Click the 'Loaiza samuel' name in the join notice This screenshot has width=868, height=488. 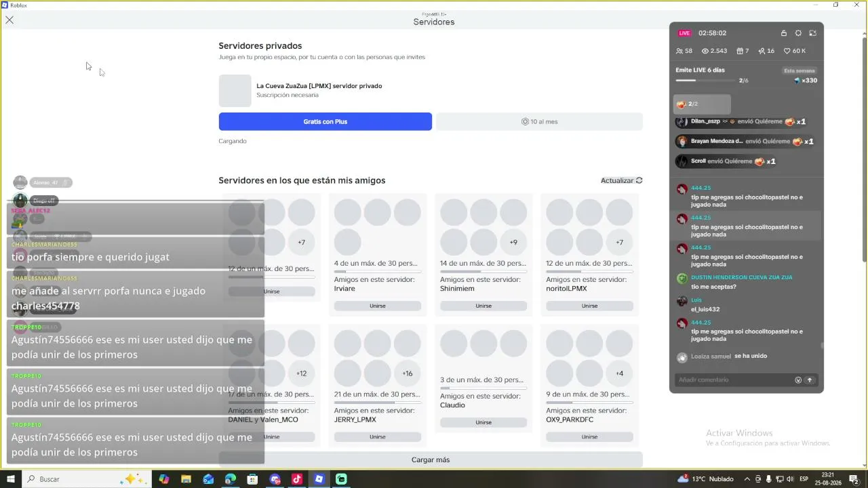[711, 357]
